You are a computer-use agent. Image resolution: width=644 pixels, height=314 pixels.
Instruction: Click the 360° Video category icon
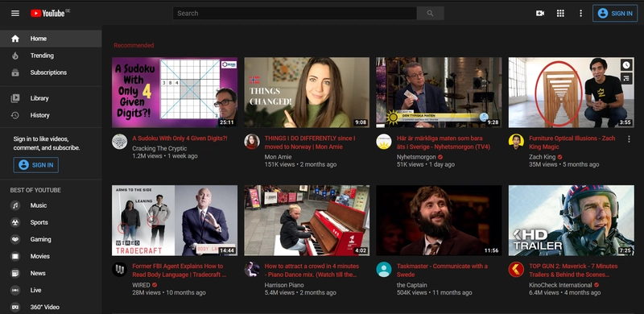pos(15,307)
